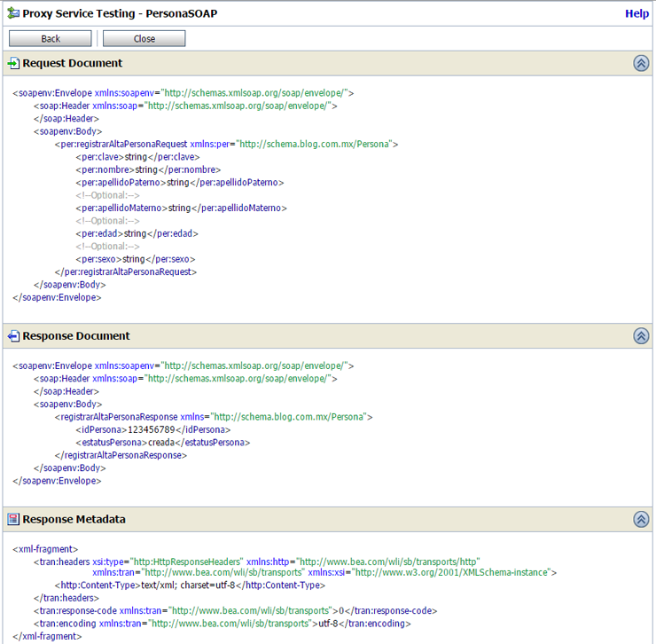Collapse the Request Document section
This screenshot has height=644, width=656.
click(641, 64)
